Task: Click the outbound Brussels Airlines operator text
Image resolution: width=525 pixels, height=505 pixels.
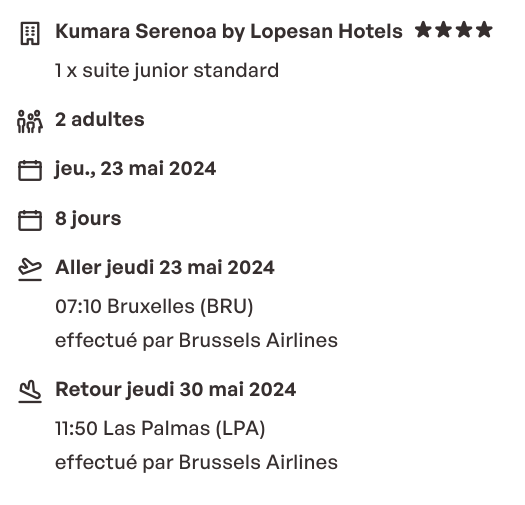Action: tap(196, 341)
